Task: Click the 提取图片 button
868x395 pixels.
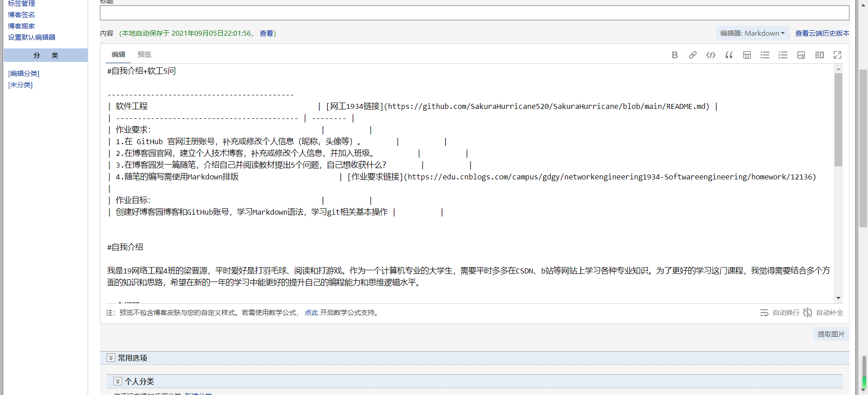Action: [831, 334]
